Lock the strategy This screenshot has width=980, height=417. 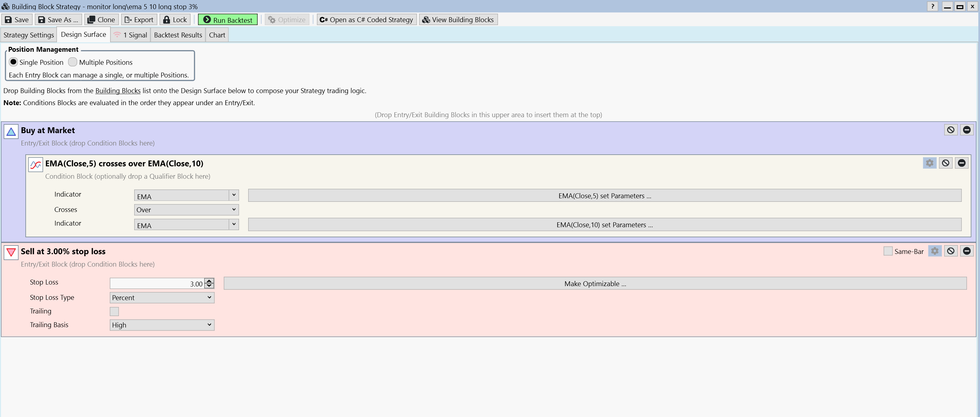(x=175, y=20)
